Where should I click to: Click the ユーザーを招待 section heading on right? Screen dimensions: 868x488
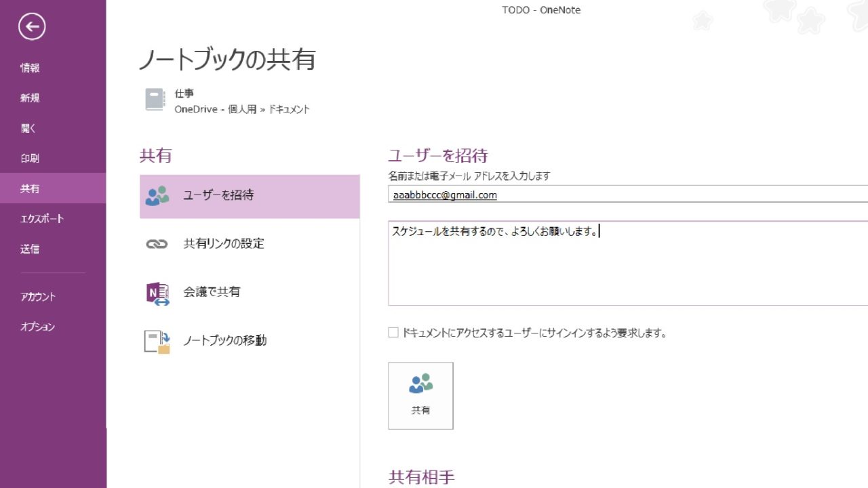438,156
